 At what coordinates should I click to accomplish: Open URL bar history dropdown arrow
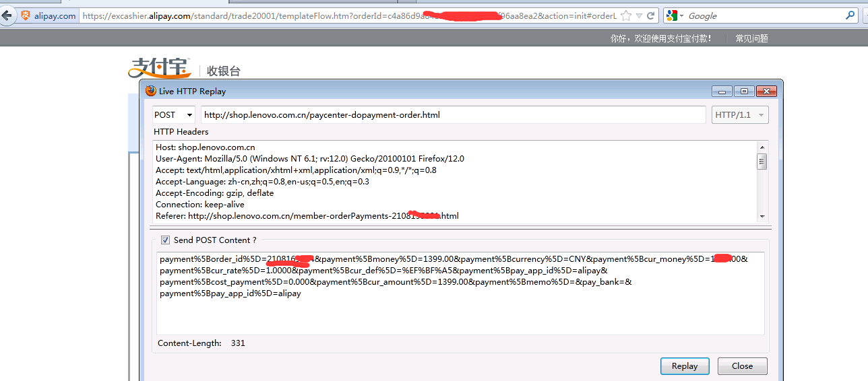(x=639, y=16)
